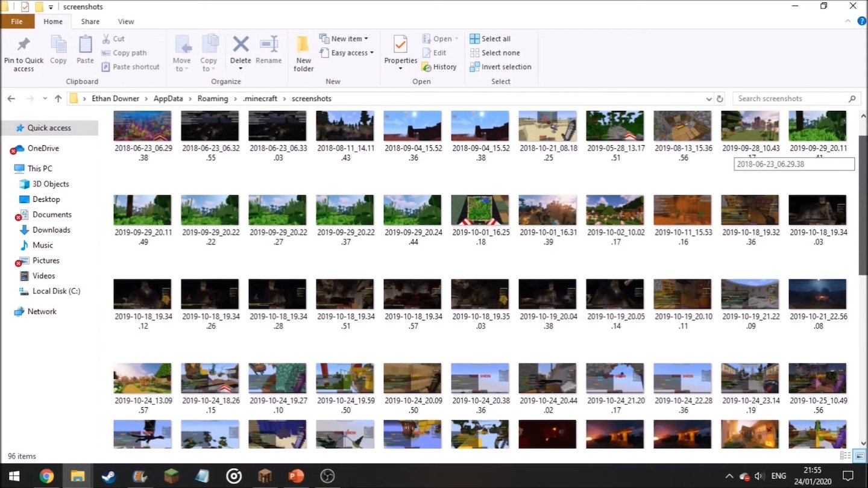Navigate to Ethan Downer in breadcrumb

[115, 98]
